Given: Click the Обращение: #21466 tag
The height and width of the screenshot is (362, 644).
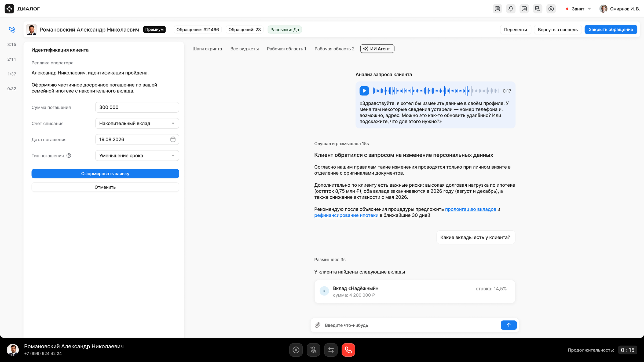Looking at the screenshot, I should (x=197, y=29).
